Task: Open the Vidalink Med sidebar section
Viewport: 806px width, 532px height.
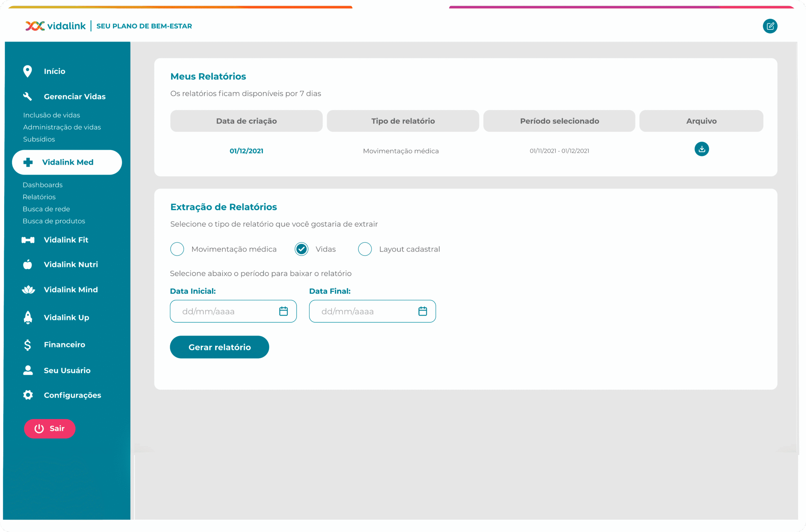Action: coord(67,162)
